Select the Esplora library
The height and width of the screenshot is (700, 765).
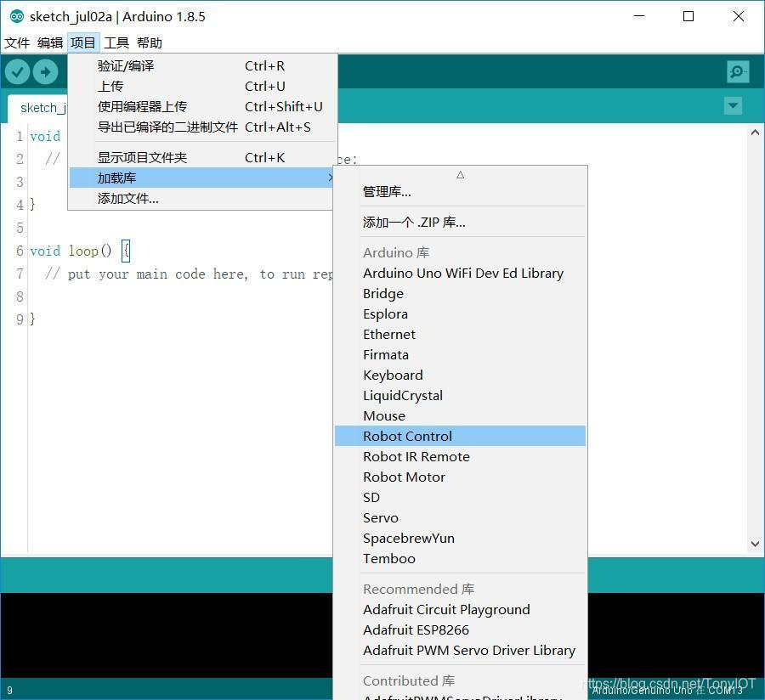click(460, 314)
